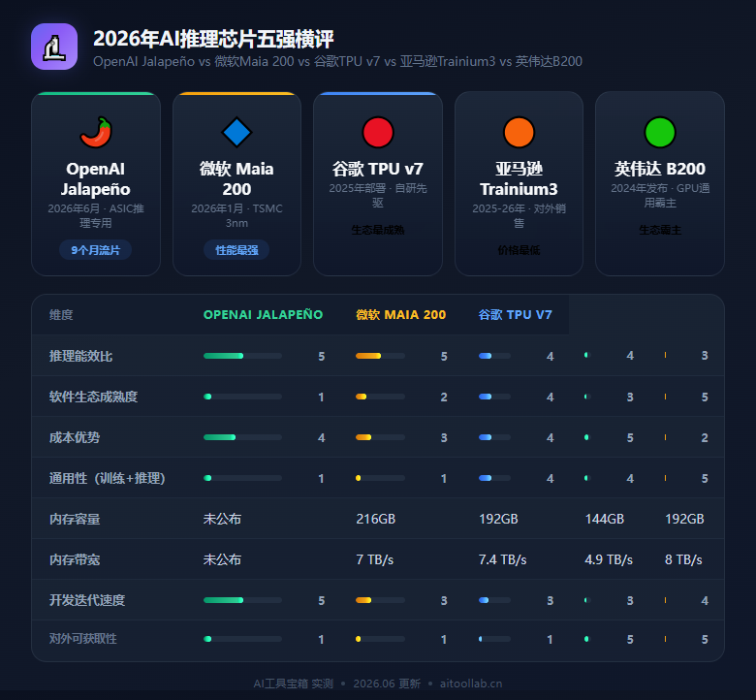Click the green circle icon above 英伟达 B200
The height and width of the screenshot is (700, 756).
coord(660,132)
